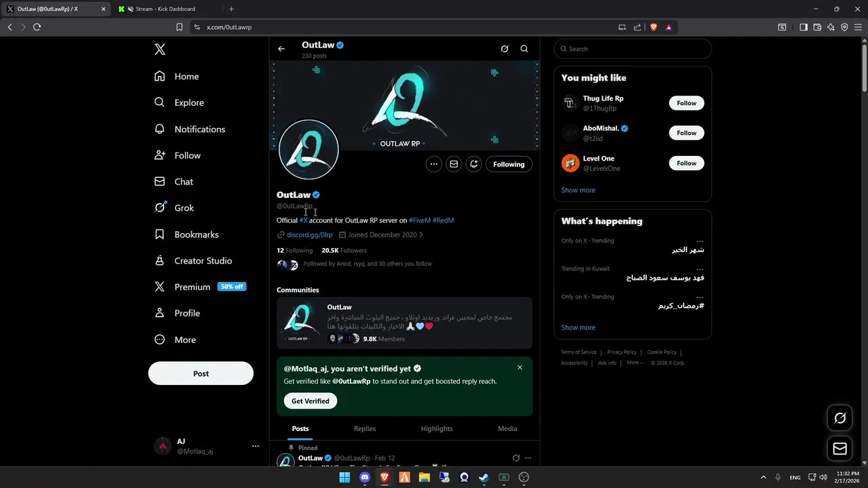
Task: Open the floating messages envelope button
Action: [840, 449]
